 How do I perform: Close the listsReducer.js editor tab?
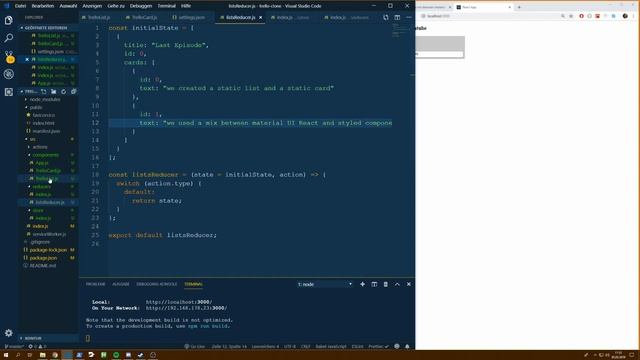[260, 18]
